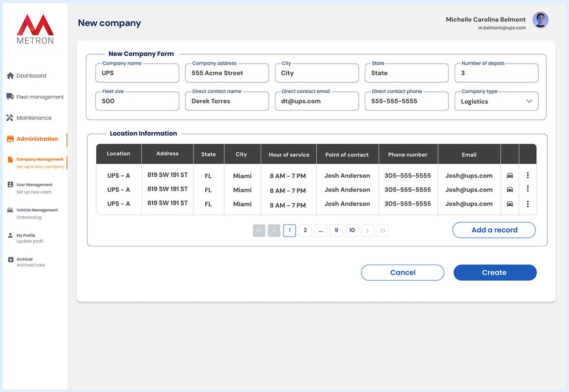This screenshot has width=569, height=392.
Task: Click the Fleet management truck icon
Action: 10,97
